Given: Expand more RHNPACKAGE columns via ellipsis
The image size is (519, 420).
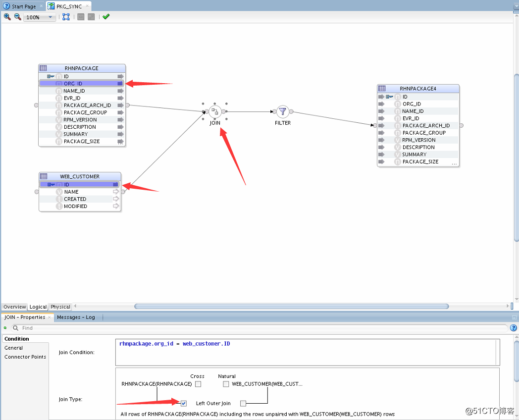Looking at the screenshot, I should tap(120, 144).
